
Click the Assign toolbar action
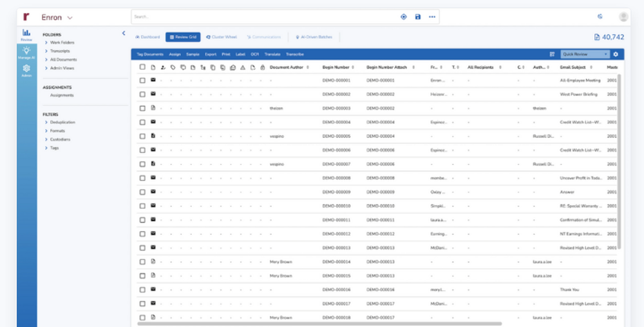(x=175, y=54)
